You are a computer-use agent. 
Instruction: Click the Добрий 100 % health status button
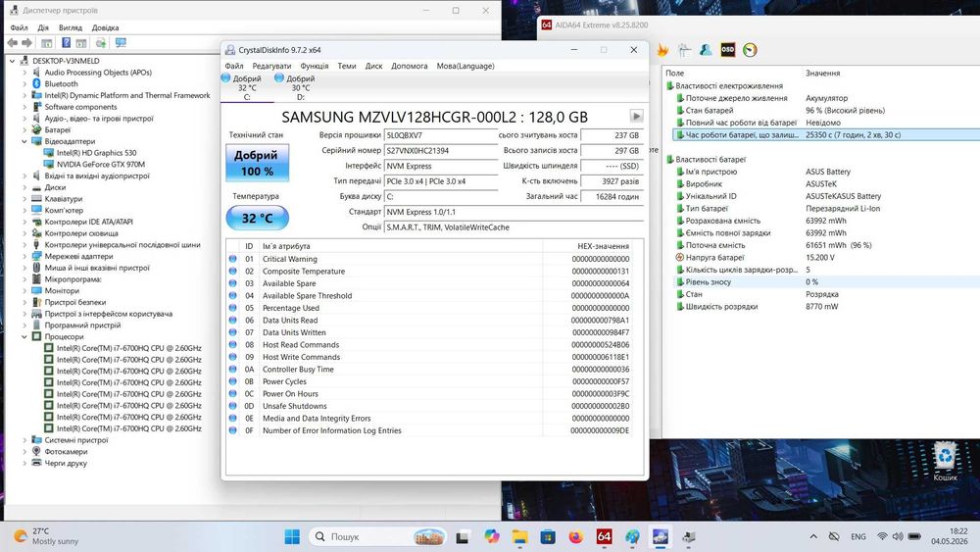257,163
